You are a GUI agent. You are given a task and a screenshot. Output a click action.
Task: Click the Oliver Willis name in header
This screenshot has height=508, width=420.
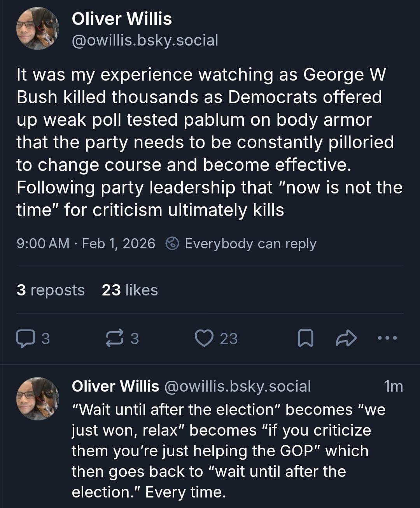pos(122,19)
